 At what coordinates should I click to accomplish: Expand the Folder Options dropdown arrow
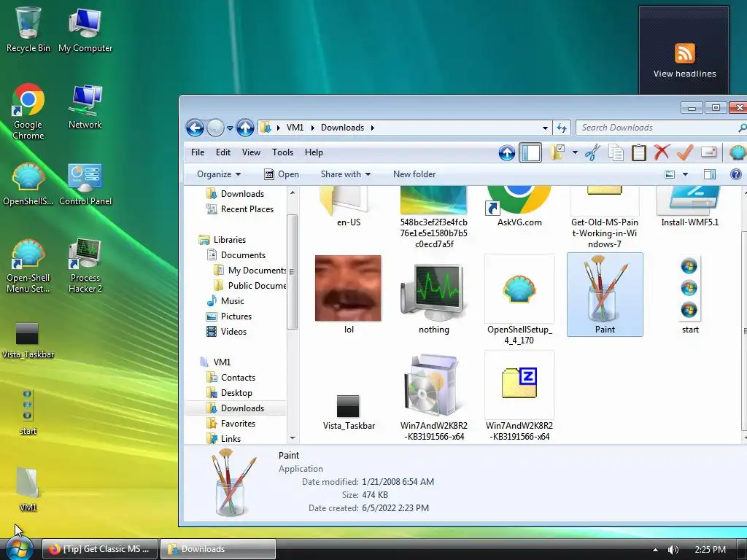575,153
